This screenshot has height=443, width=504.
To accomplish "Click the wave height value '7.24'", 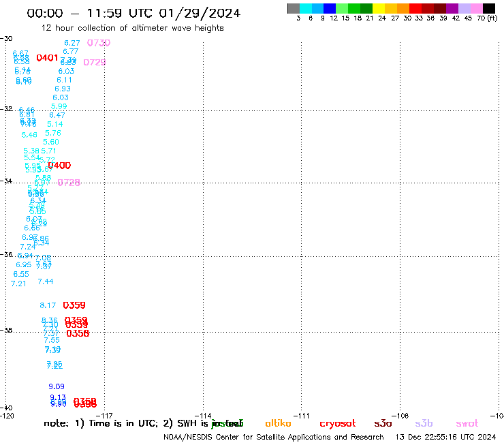I will click(28, 247).
